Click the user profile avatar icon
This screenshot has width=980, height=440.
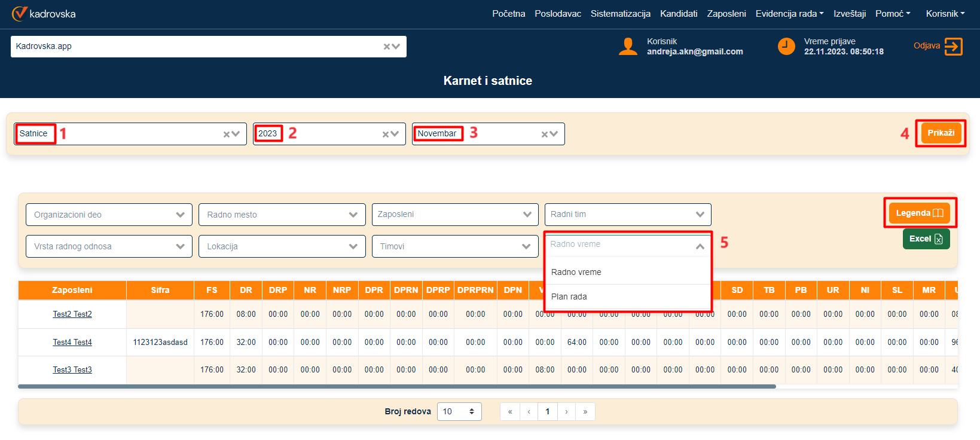tap(628, 47)
